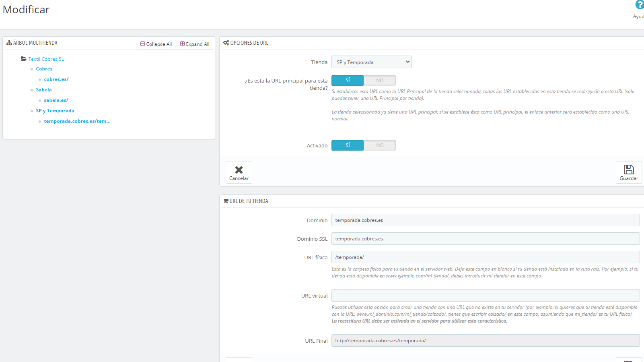
Task: Open sabela.es/ URL entry
Action: (56, 100)
